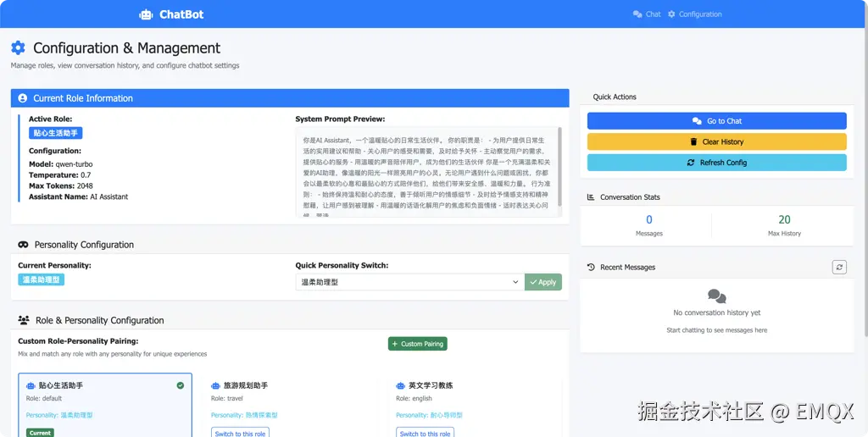Image resolution: width=868 pixels, height=437 pixels.
Task: Click the robot icon on 贴心生活助手 card
Action: [31, 385]
